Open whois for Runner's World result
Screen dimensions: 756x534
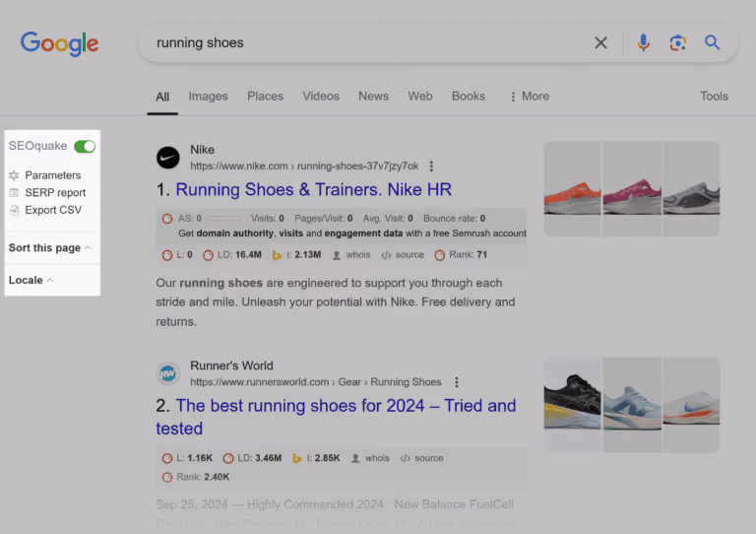click(370, 458)
